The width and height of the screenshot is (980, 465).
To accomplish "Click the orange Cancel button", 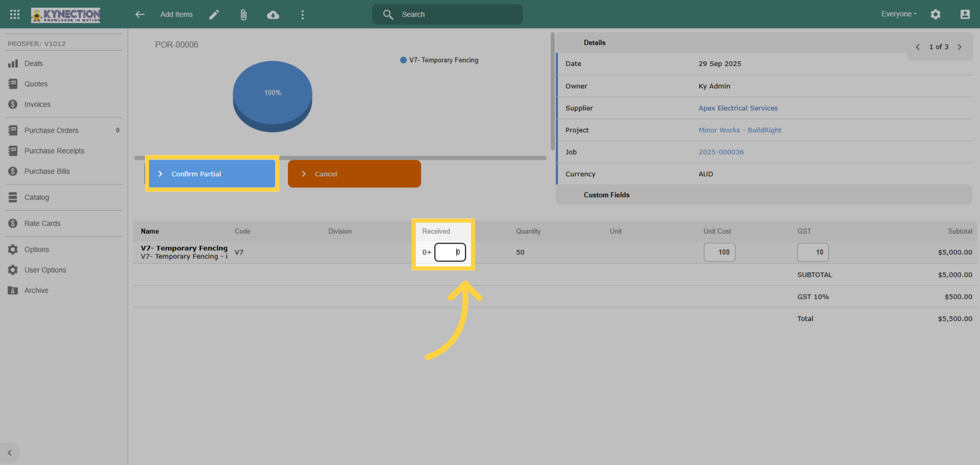I will click(354, 174).
